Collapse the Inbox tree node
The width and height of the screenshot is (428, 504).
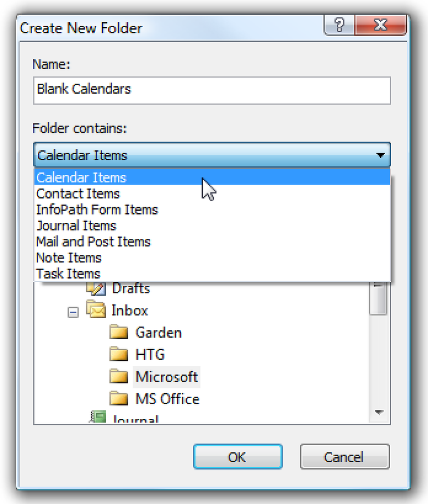(x=73, y=312)
